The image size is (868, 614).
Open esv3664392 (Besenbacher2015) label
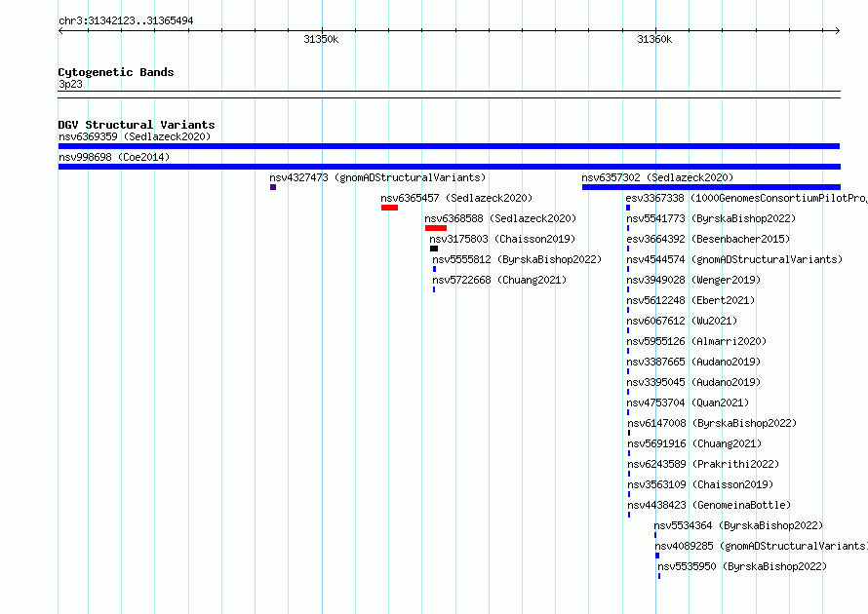click(x=708, y=239)
